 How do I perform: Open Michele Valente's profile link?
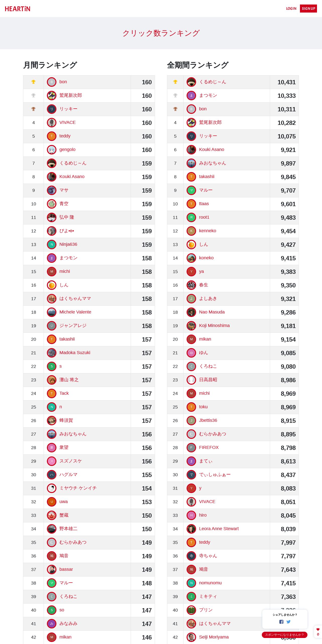coord(75,312)
